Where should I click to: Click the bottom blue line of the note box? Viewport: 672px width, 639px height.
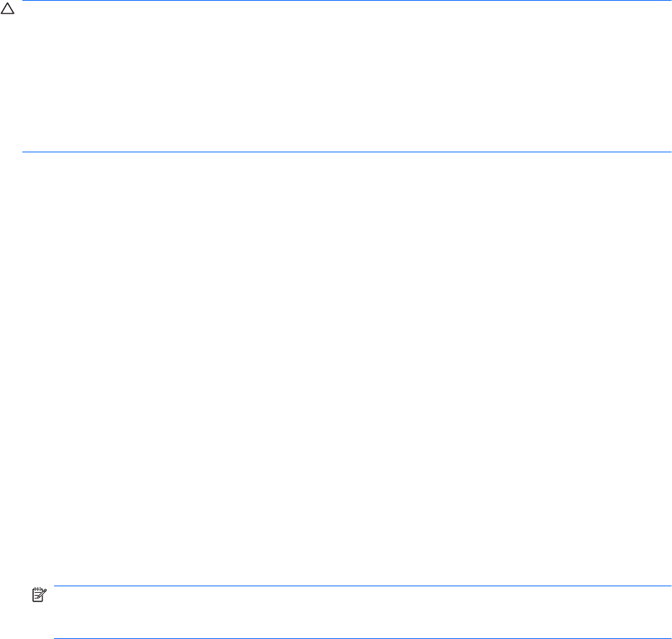362,638
